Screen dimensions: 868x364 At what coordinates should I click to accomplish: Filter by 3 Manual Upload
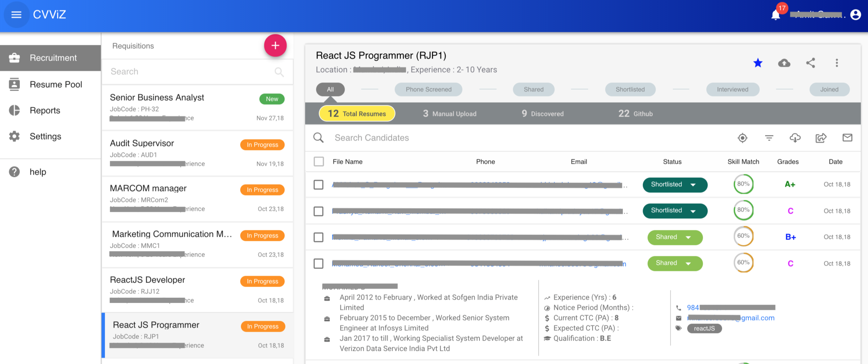coord(449,113)
